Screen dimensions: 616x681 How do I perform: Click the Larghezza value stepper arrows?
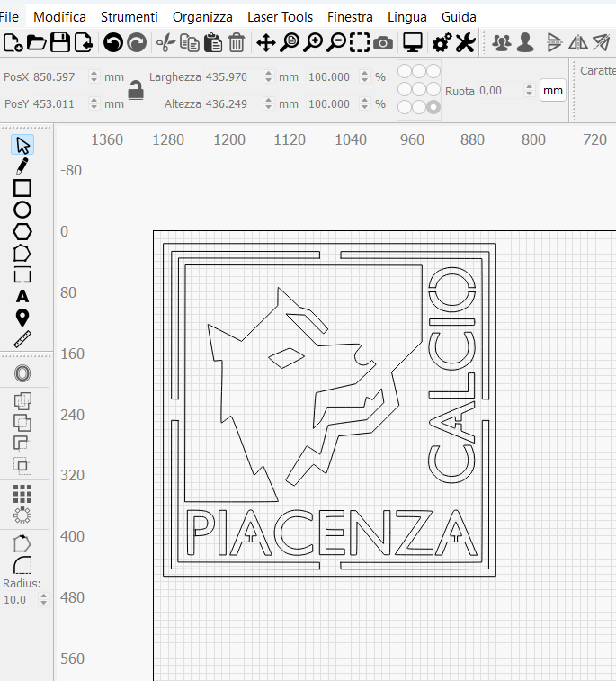coord(268,76)
